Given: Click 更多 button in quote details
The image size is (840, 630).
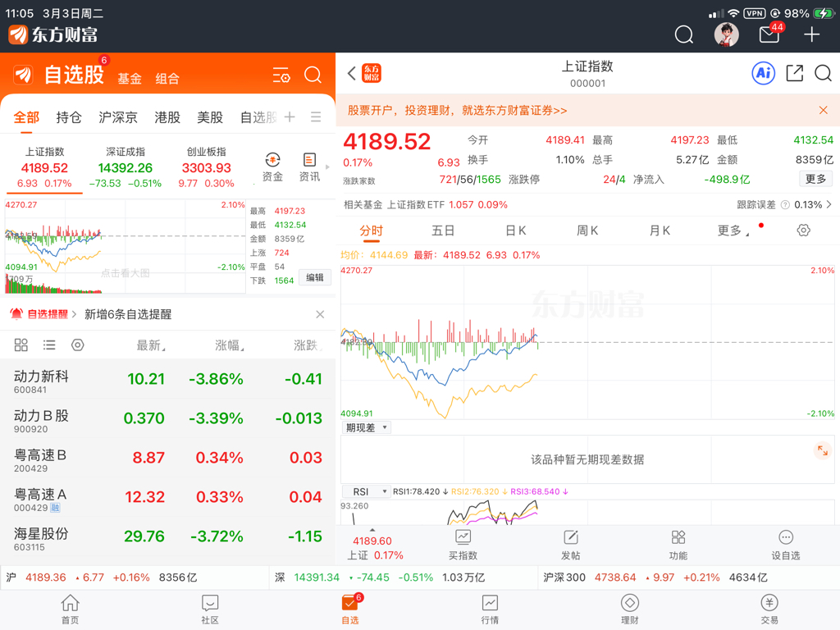Looking at the screenshot, I should pyautogui.click(x=816, y=179).
